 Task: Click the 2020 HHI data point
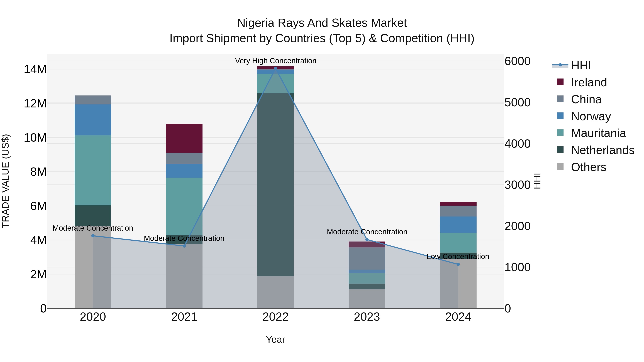[93, 236]
